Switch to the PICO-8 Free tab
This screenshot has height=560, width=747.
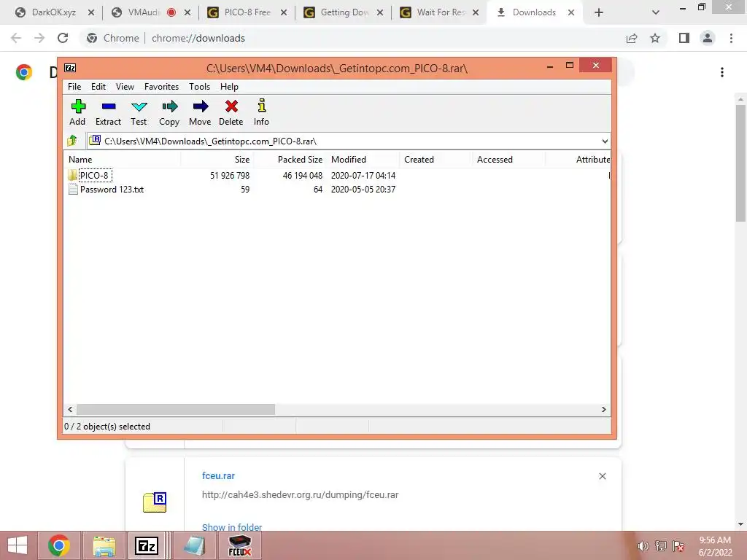(247, 12)
